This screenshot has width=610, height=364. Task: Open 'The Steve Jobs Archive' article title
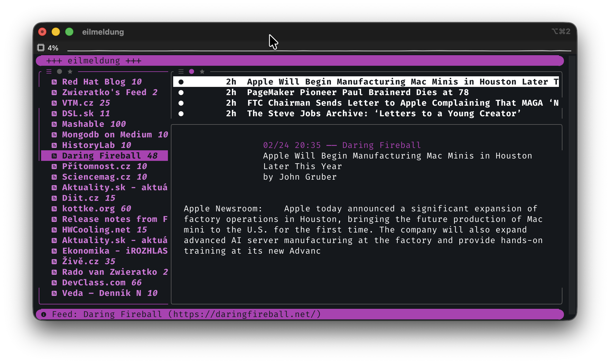(x=384, y=114)
